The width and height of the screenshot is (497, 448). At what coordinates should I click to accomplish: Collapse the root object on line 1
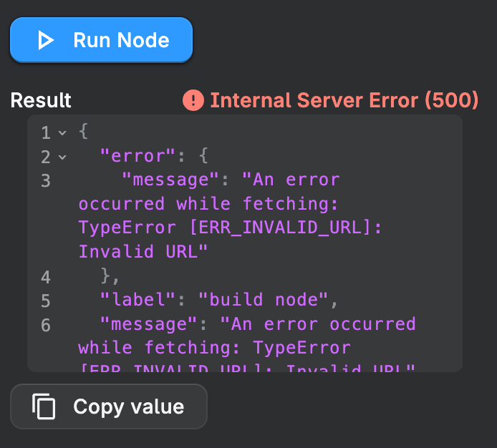[62, 133]
